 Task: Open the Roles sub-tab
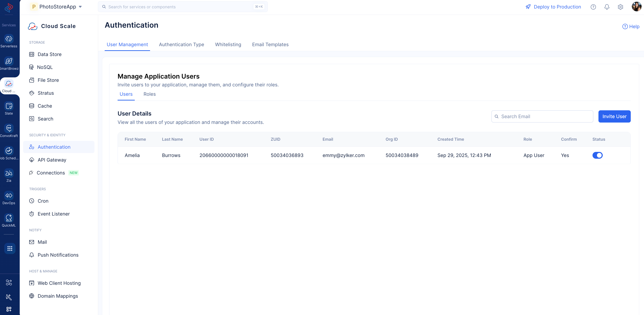(x=149, y=94)
